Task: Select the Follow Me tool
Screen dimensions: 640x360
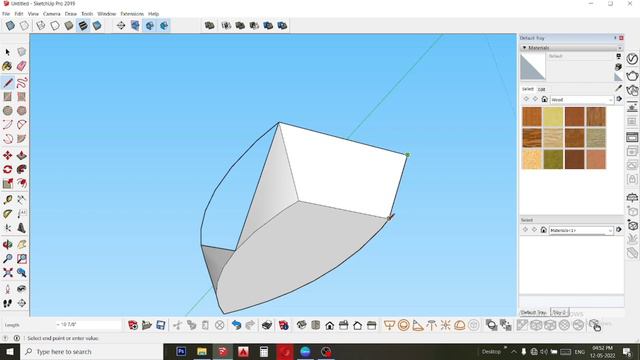Action: [x=22, y=169]
